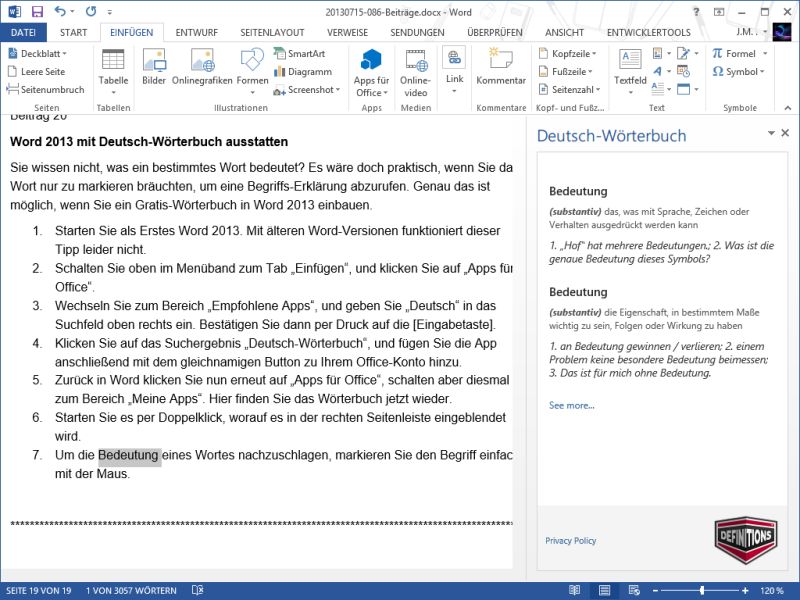
Task: Customize the quick access toolbar dropdown
Action: point(110,12)
